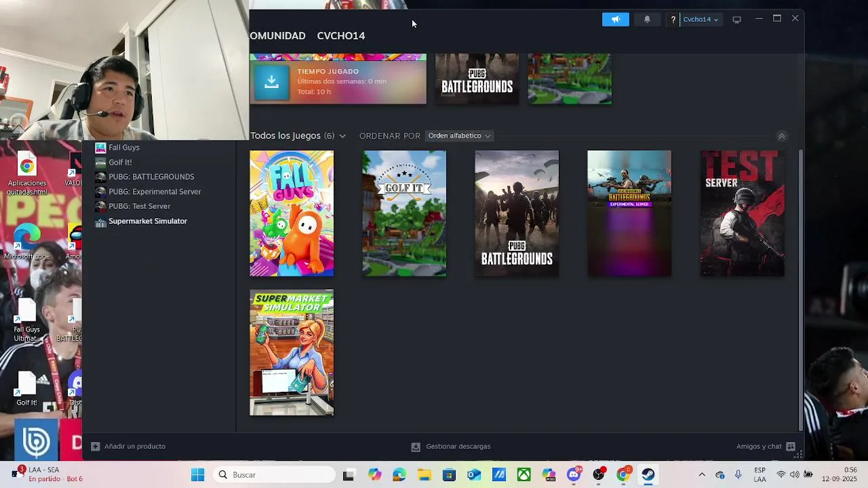Show hidden system tray icons
The image size is (868, 488).
pyautogui.click(x=702, y=475)
